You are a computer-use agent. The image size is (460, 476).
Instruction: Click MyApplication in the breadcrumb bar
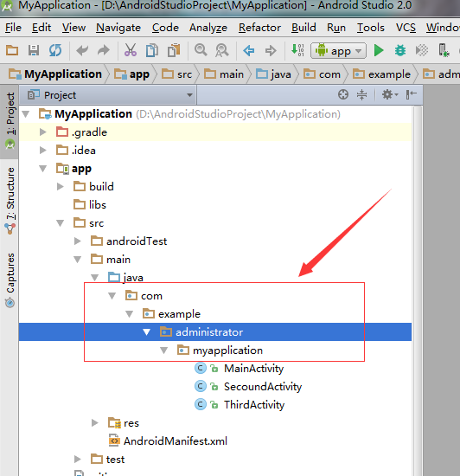coord(55,74)
